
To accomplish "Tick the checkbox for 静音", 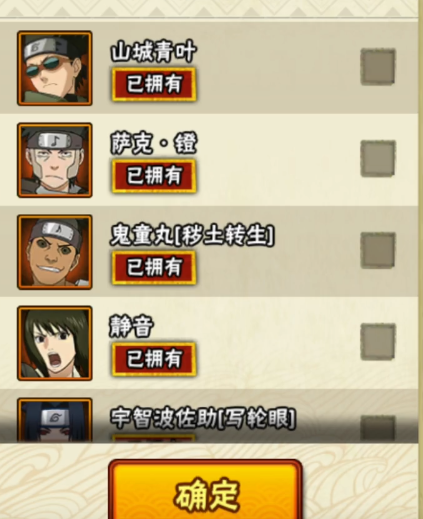I will pos(378,342).
